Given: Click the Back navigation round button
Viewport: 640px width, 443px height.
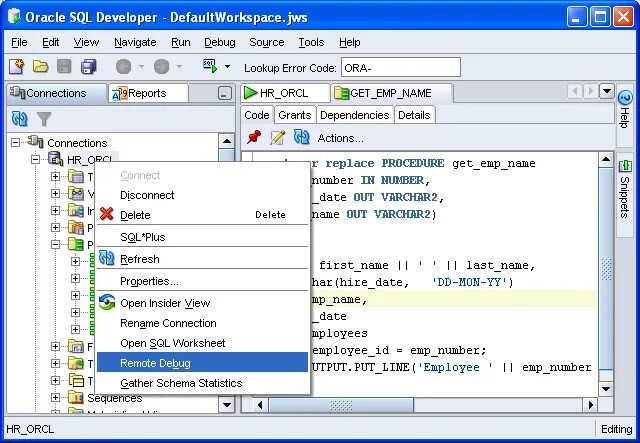Looking at the screenshot, I should click(124, 67).
